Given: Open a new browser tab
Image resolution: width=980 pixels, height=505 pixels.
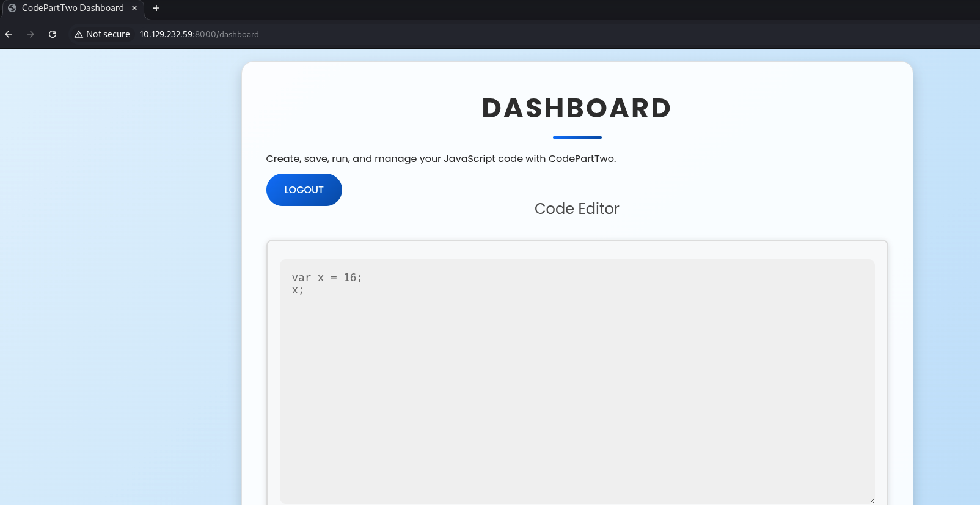Looking at the screenshot, I should [x=156, y=8].
